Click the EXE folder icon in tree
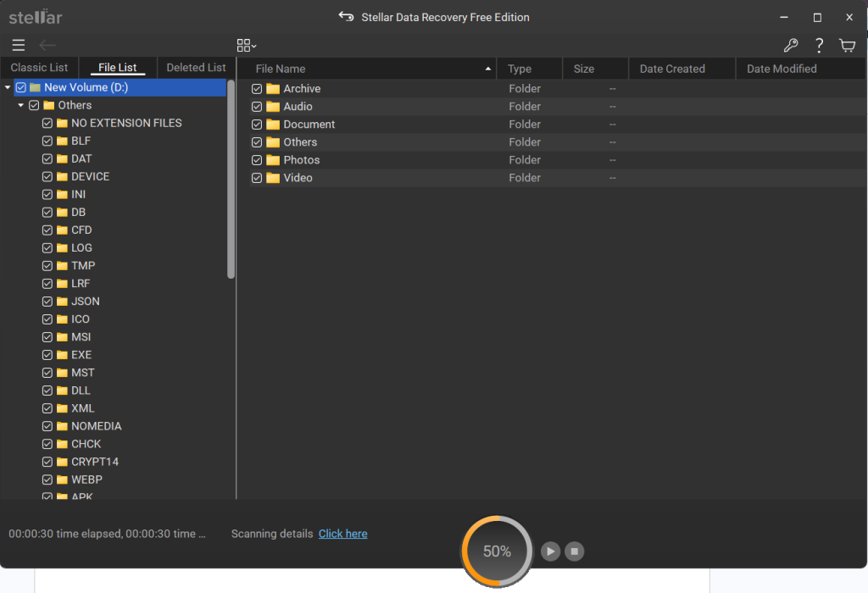868x593 pixels. 62,355
